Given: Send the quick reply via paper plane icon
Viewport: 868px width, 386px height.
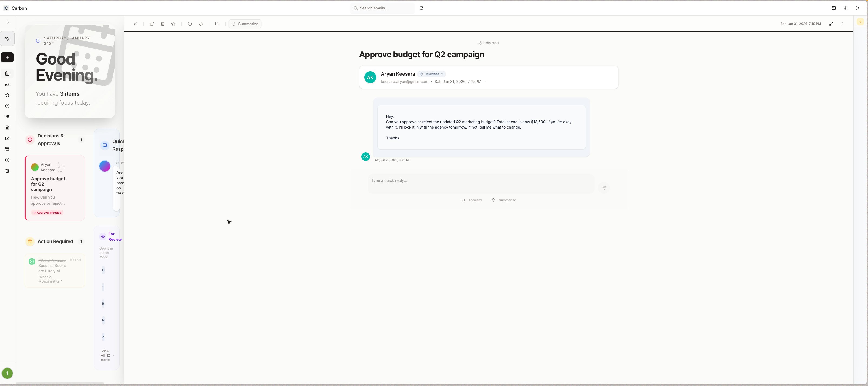Looking at the screenshot, I should pos(604,187).
